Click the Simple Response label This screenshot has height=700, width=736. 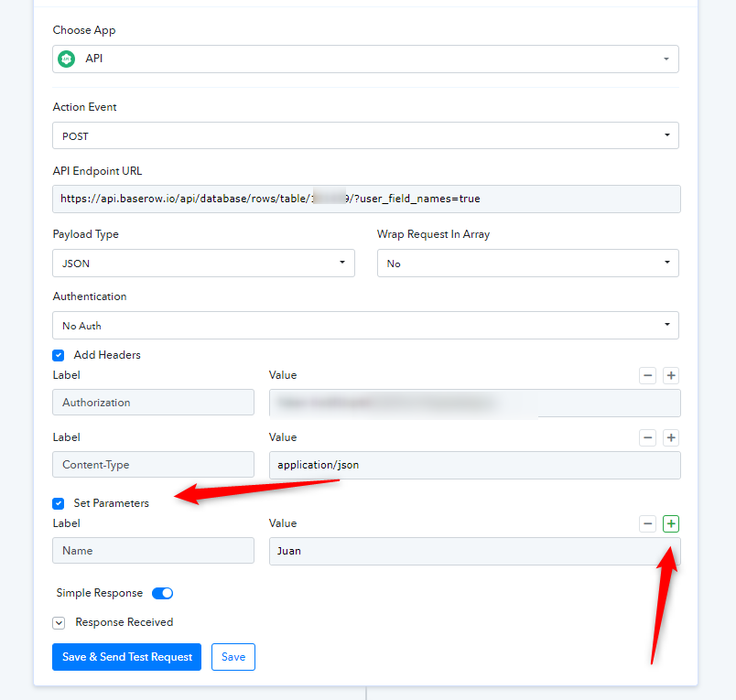100,593
